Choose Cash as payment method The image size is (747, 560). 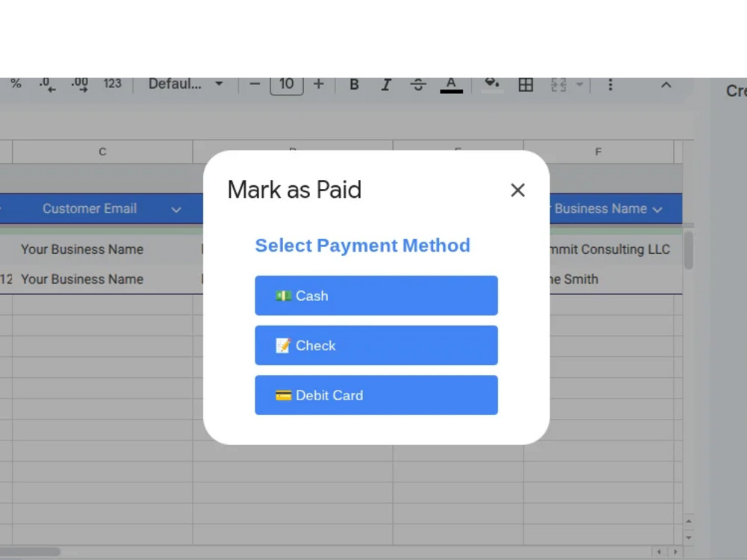376,295
